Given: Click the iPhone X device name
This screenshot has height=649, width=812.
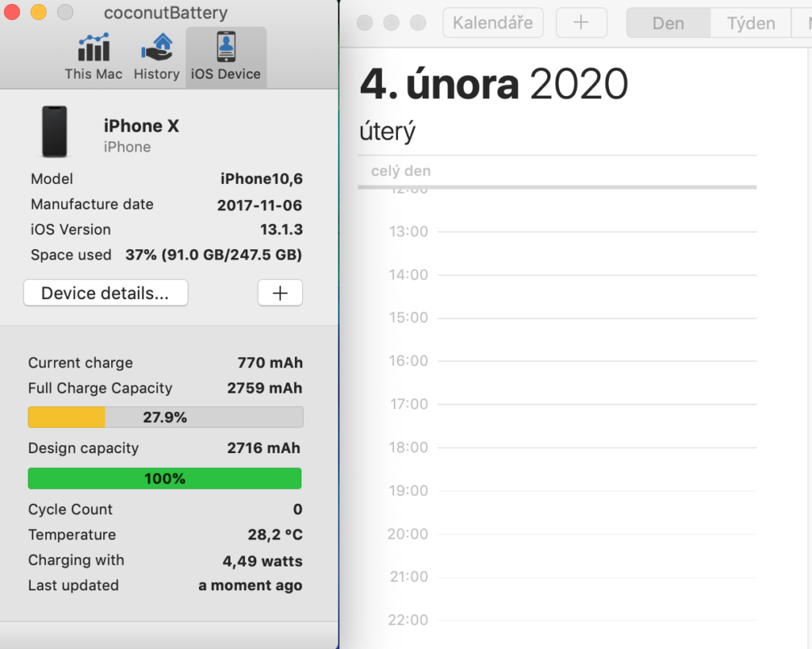Looking at the screenshot, I should 141,126.
